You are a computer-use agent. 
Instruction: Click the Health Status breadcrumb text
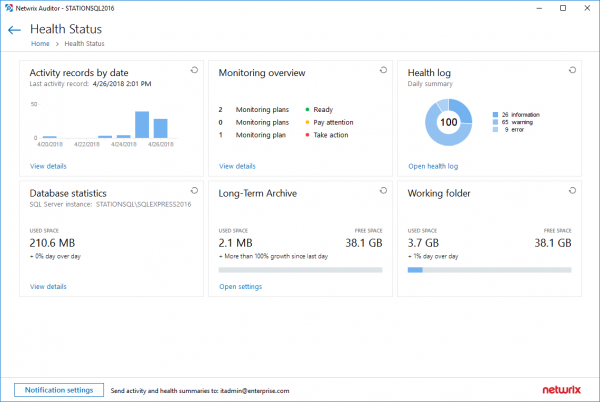(x=84, y=44)
